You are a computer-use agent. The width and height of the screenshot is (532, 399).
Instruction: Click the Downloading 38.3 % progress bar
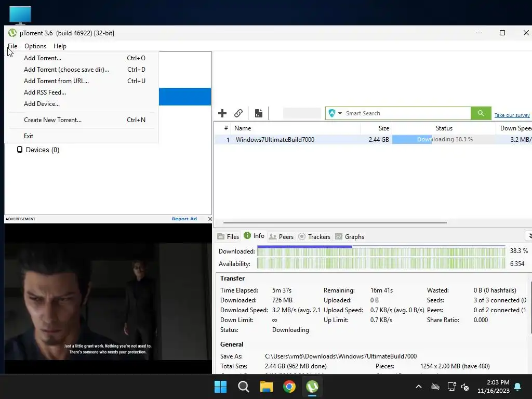click(444, 139)
